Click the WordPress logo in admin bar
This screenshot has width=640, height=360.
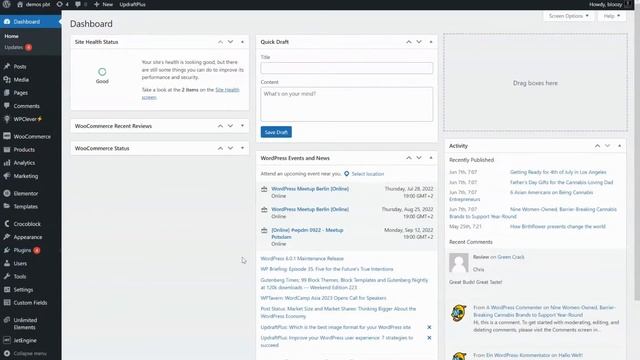(x=6, y=4)
